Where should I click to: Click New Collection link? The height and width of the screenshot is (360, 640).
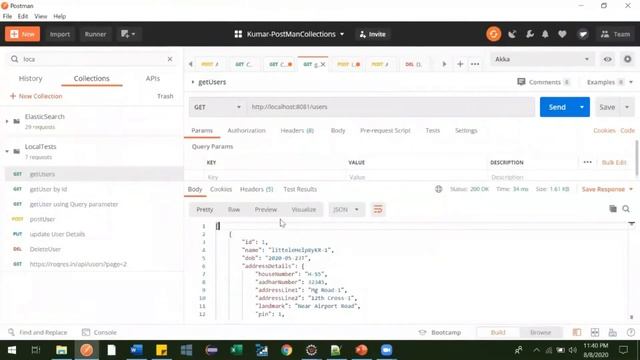[36, 96]
